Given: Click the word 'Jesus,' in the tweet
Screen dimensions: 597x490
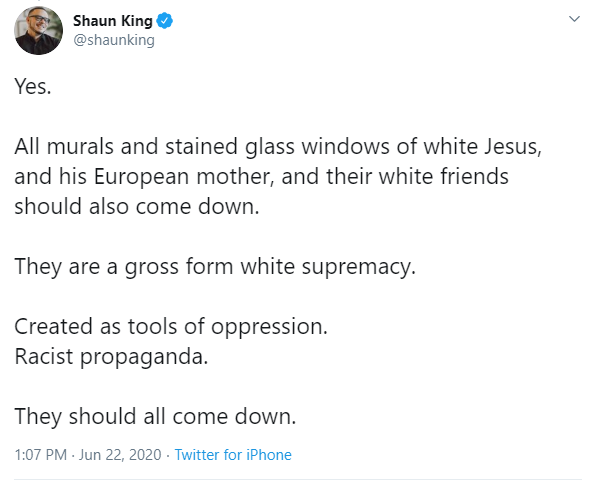Looking at the screenshot, I should pos(513,147).
